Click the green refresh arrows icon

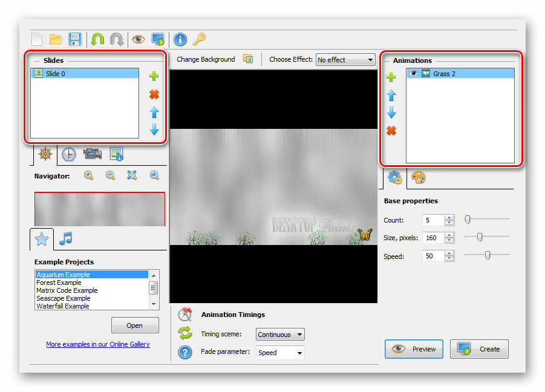tap(185, 333)
